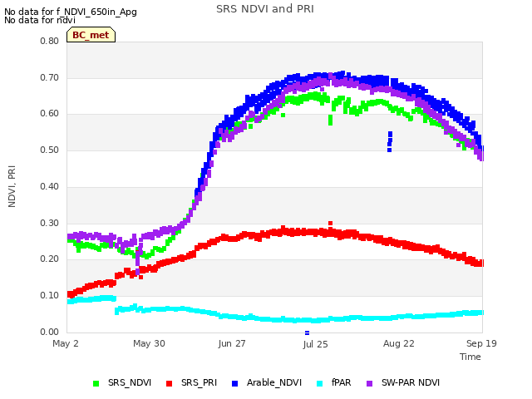Click the 0.20 y-axis tick label

[50, 259]
